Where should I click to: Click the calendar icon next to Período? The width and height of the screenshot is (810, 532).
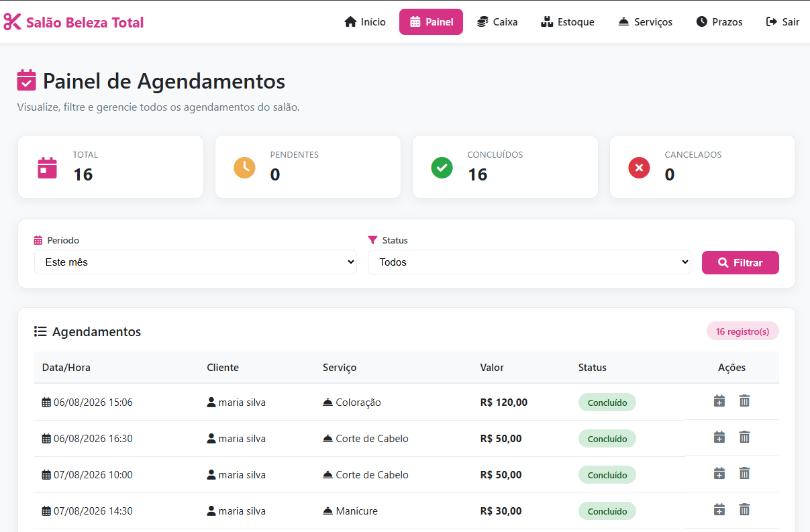pos(38,240)
